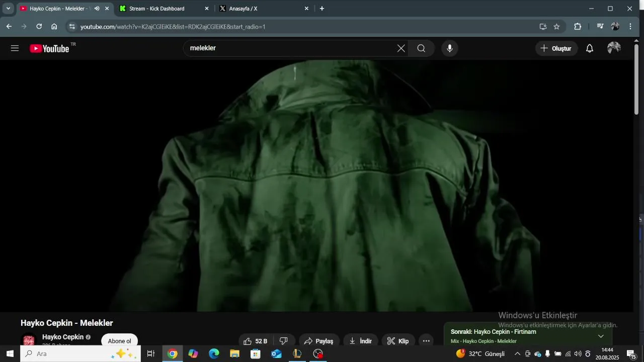This screenshot has height=362, width=644.
Task: Install app or cast from address bar
Action: [x=543, y=27]
